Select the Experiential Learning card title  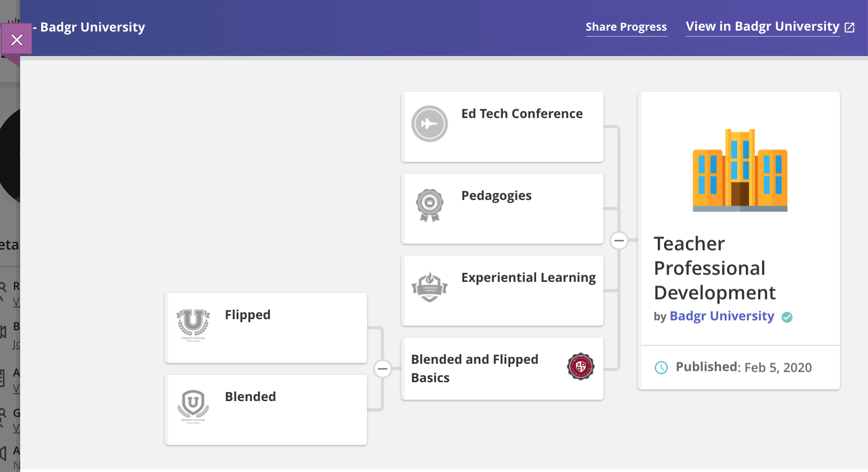point(528,278)
